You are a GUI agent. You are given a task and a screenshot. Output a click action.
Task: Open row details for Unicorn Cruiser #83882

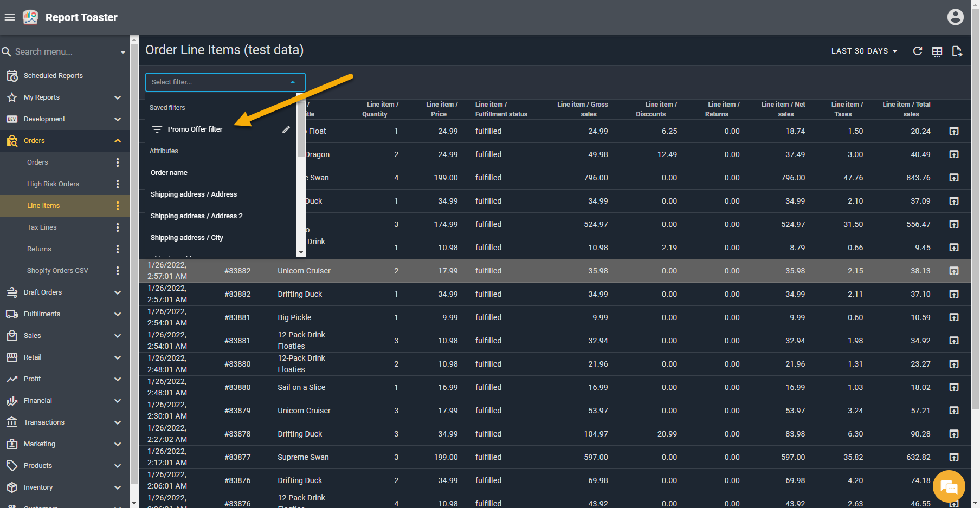point(954,271)
